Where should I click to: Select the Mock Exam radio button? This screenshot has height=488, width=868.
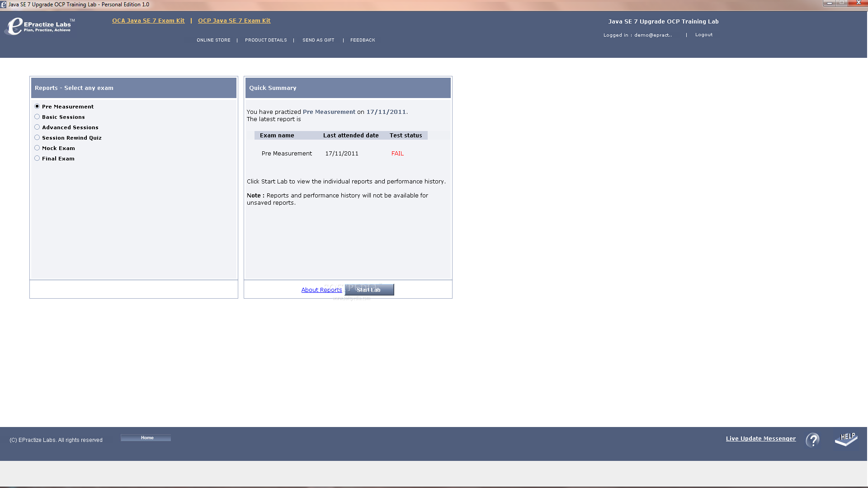click(x=37, y=148)
